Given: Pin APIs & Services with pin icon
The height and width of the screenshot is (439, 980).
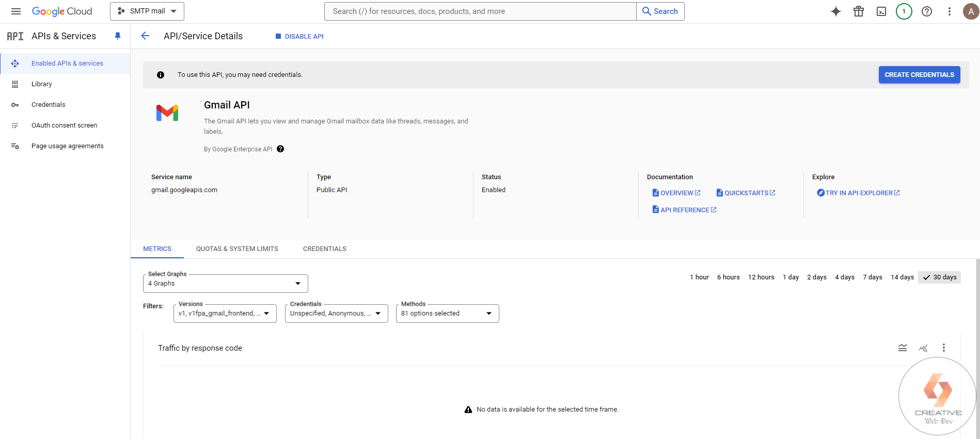Looking at the screenshot, I should [x=118, y=36].
